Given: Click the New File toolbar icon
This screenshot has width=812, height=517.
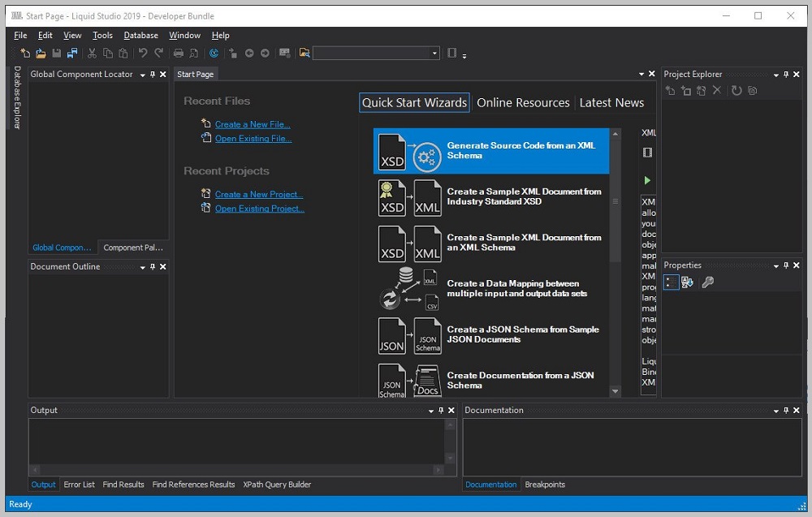Looking at the screenshot, I should tap(25, 53).
